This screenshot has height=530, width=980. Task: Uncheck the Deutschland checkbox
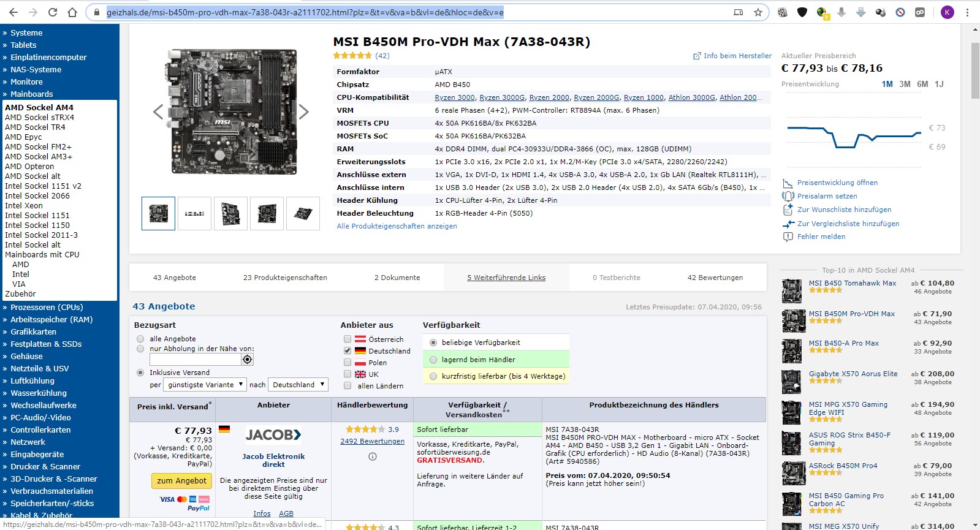click(x=348, y=351)
